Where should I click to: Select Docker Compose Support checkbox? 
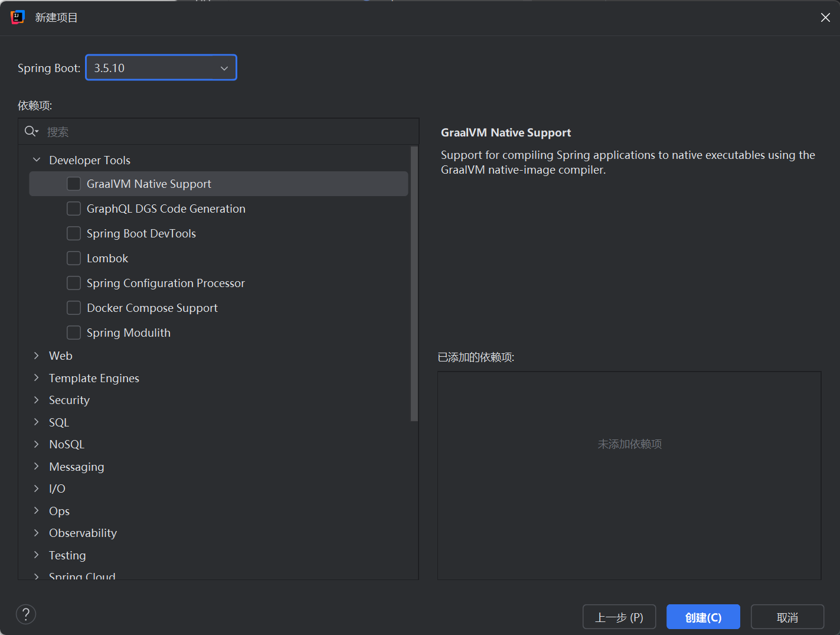(x=74, y=308)
